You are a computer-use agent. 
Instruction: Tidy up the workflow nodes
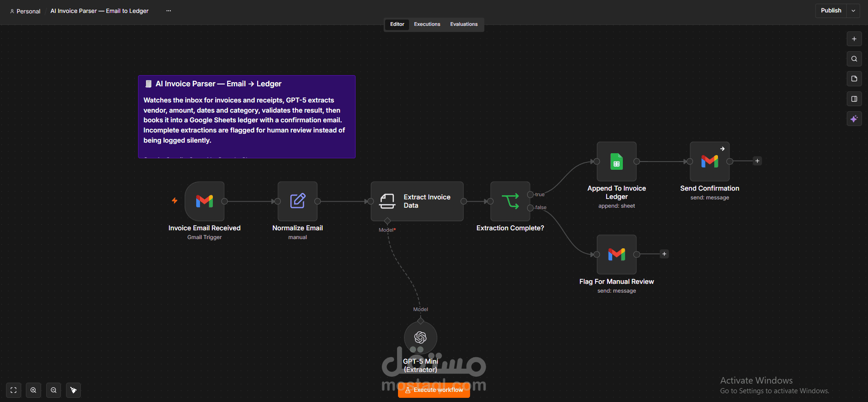[73, 390]
